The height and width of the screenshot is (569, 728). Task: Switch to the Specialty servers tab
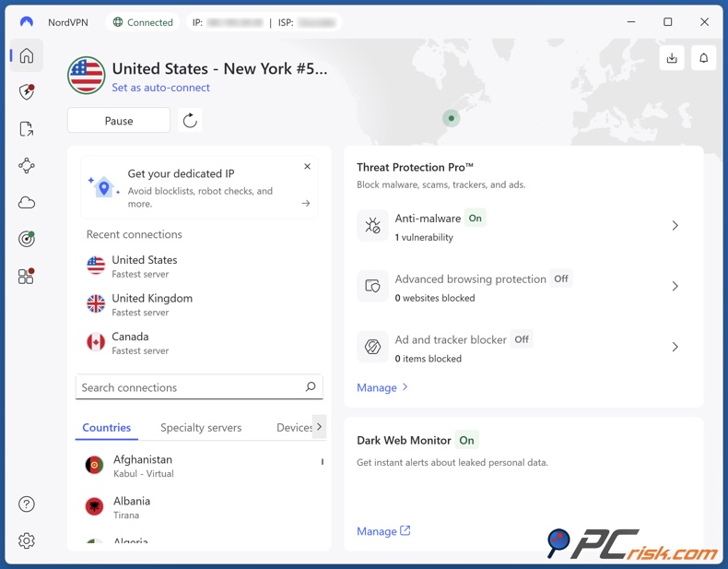pyautogui.click(x=201, y=428)
